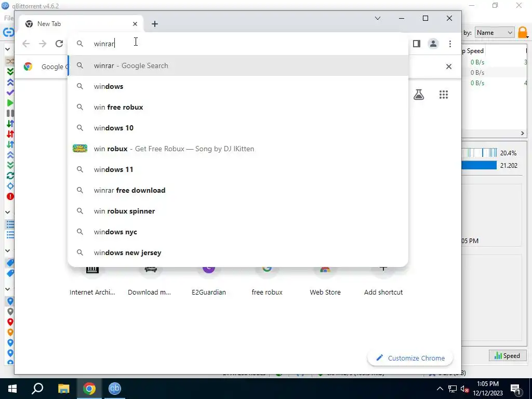Viewport: 532px width, 399px height.
Task: Select Errored red exclamation filter in qBittorrent
Action: coord(10,196)
